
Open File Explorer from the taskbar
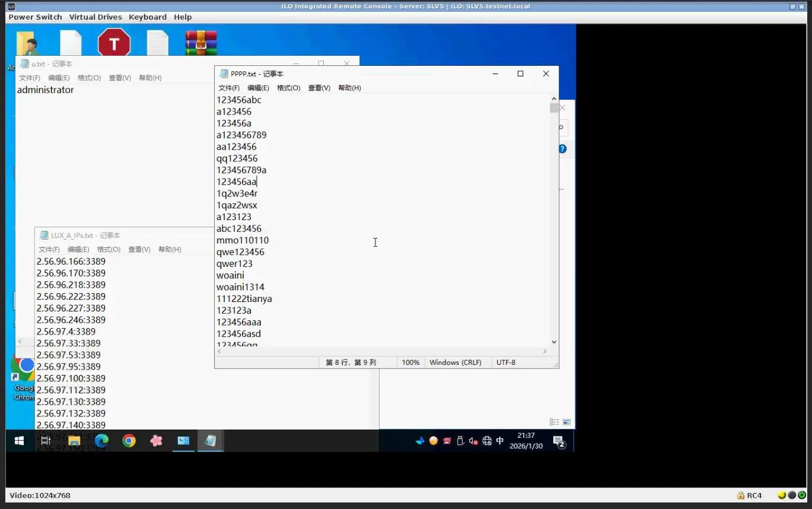tap(74, 441)
